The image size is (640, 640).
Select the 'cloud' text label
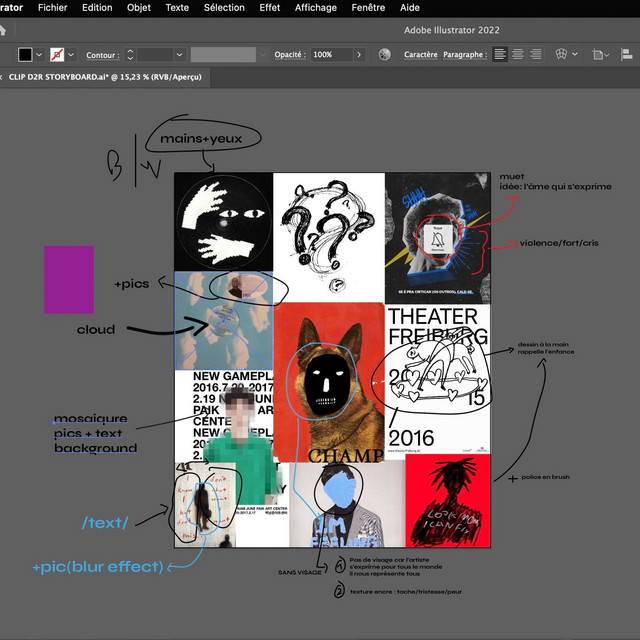[x=96, y=329]
